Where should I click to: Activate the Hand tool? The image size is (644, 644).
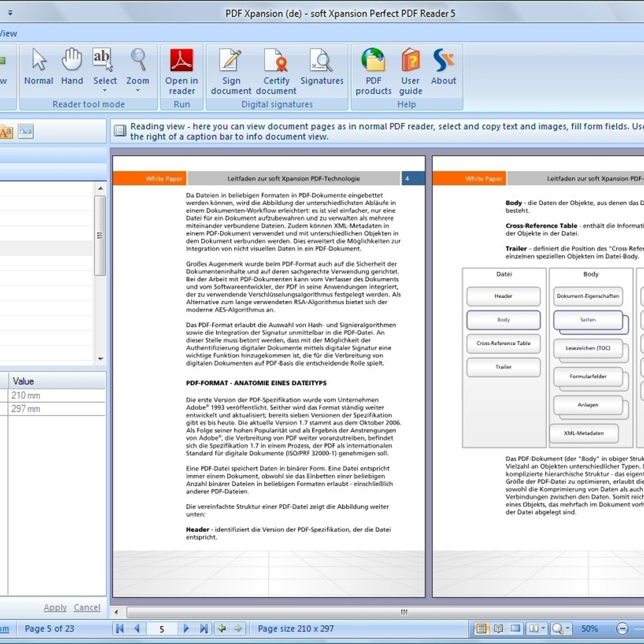pyautogui.click(x=72, y=67)
